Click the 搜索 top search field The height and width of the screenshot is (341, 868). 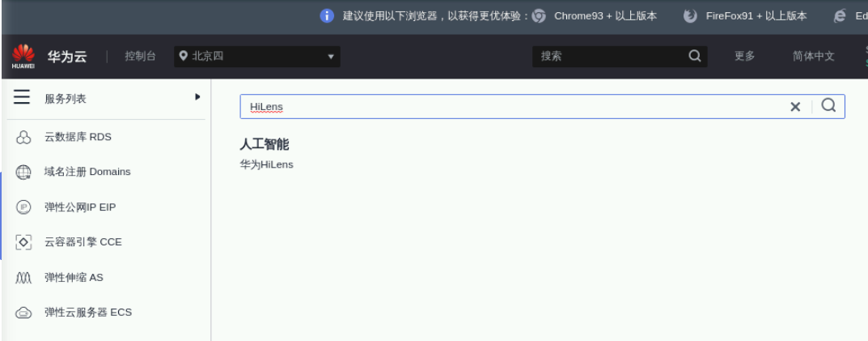620,56
